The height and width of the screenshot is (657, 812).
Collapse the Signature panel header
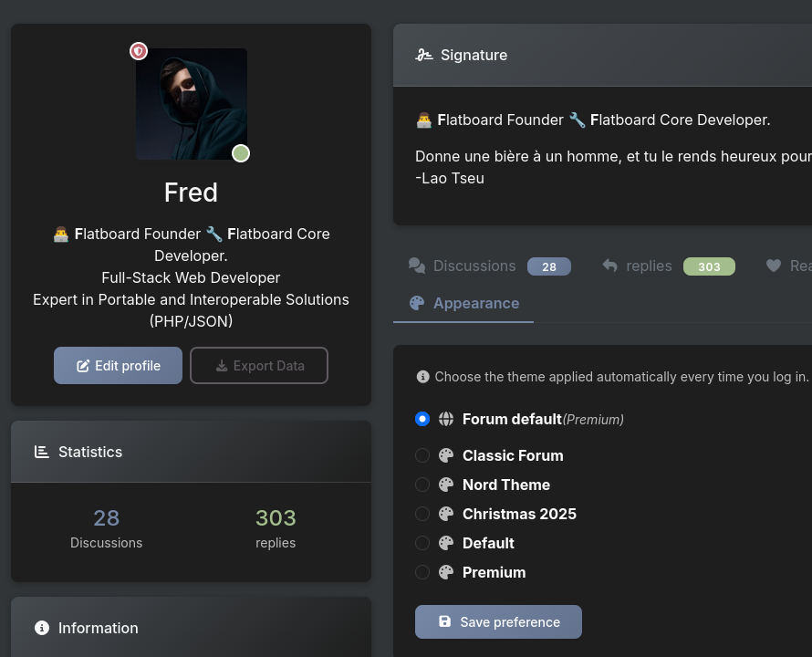(602, 55)
